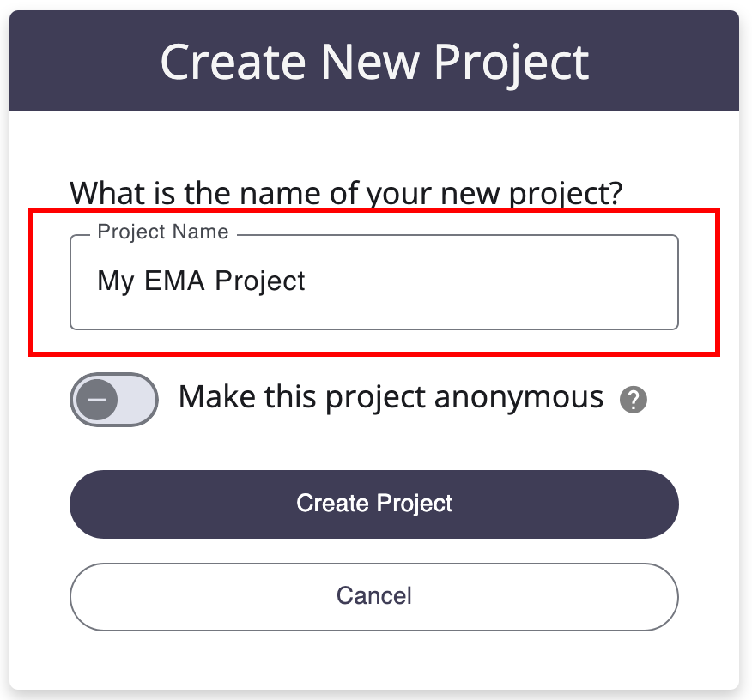The width and height of the screenshot is (752, 700).
Task: Cancel the new project dialog
Action: [x=374, y=596]
